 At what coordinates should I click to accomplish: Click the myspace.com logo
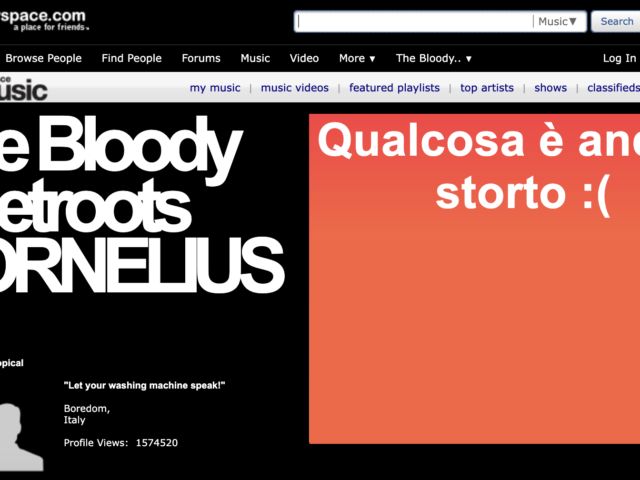tap(43, 20)
